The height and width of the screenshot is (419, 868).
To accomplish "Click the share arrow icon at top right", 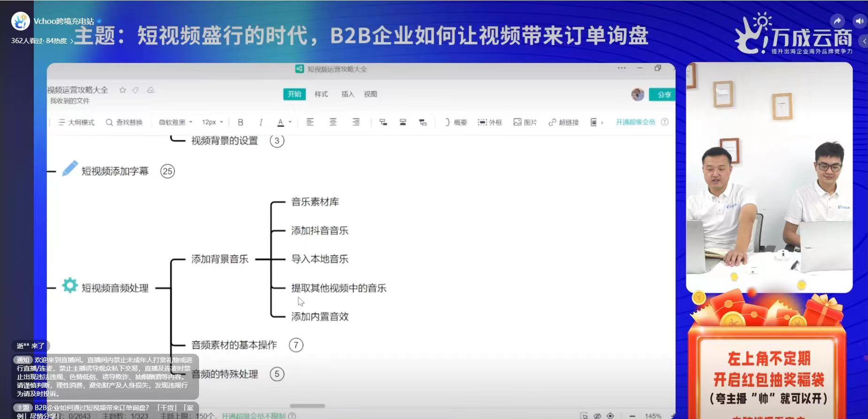I will (x=837, y=21).
